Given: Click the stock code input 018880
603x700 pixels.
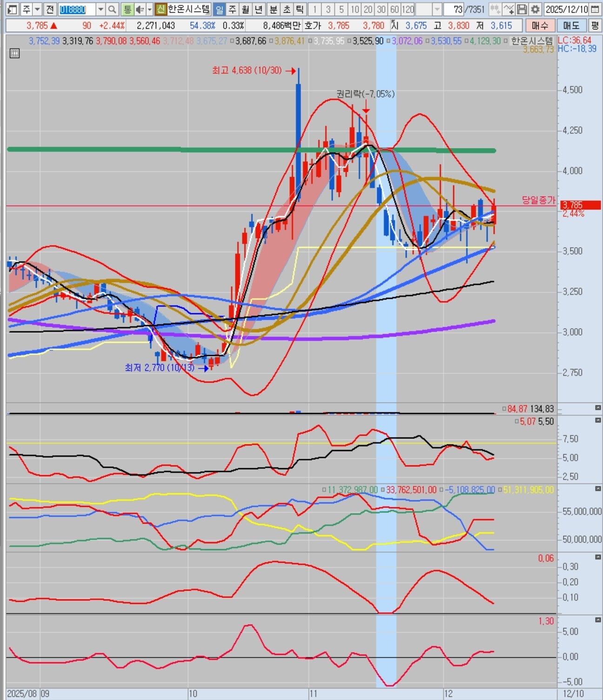Looking at the screenshot, I should click(x=77, y=9).
